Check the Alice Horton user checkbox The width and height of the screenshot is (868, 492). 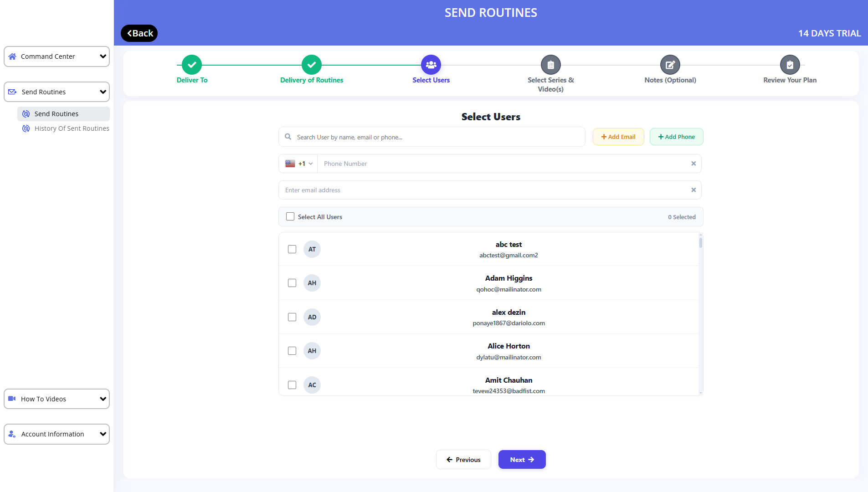292,351
